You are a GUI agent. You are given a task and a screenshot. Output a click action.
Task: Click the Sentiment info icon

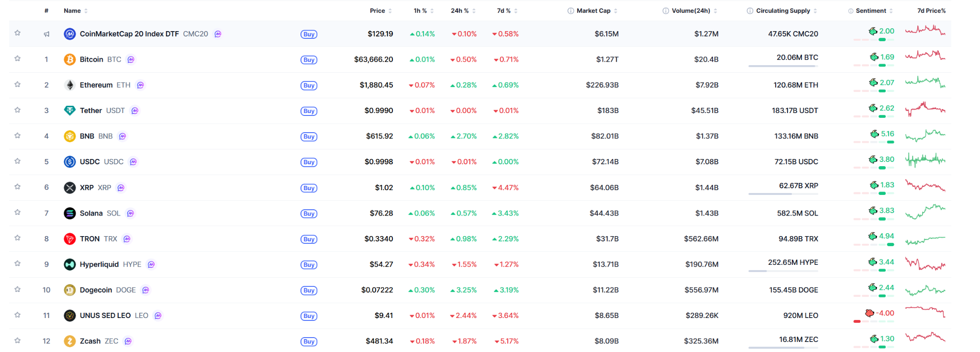pos(851,11)
